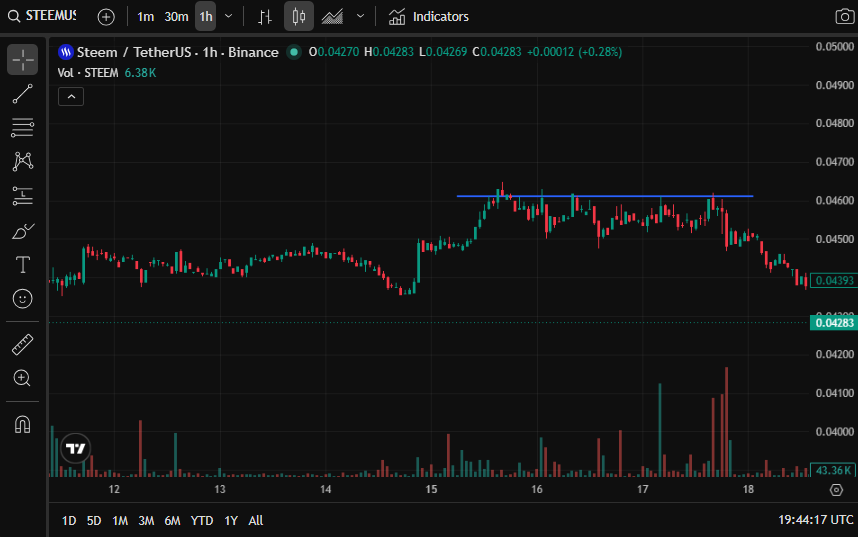Expand the time interval dropdown

(x=229, y=16)
